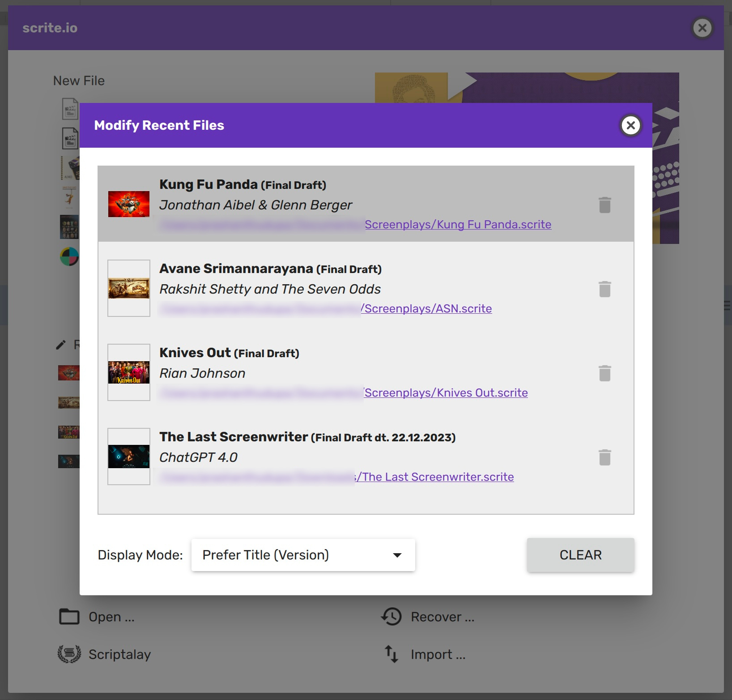Trash The Last Screenwriter recent entry
The height and width of the screenshot is (700, 732).
click(x=604, y=457)
